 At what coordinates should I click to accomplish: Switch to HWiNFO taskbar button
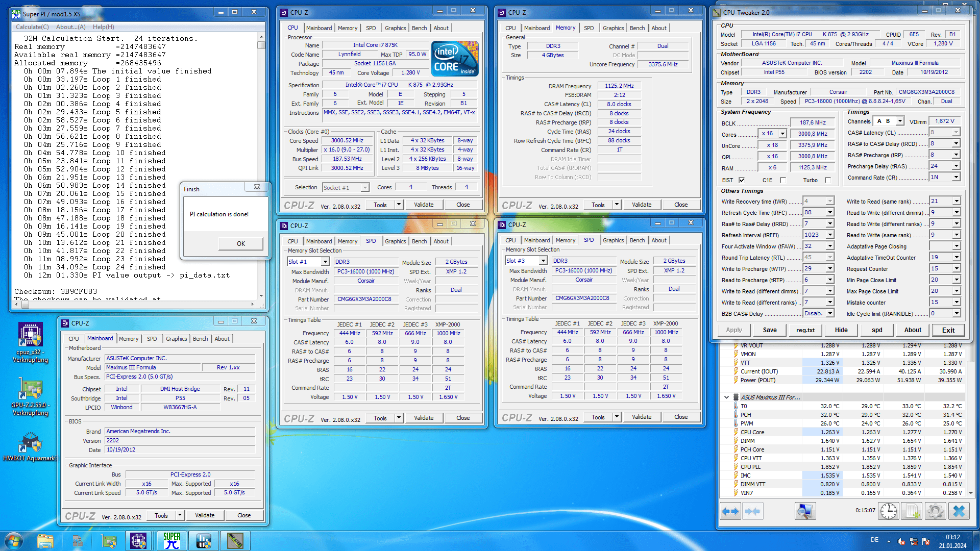tap(204, 541)
